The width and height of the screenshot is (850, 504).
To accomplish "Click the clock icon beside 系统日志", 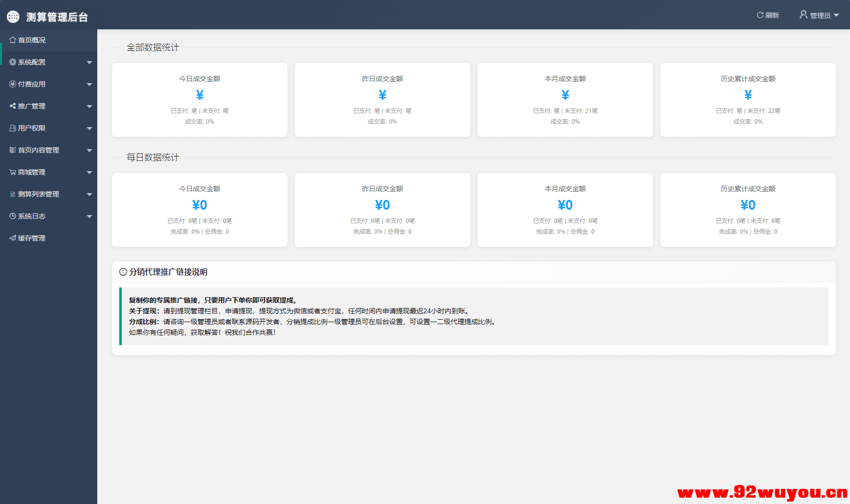I will pyautogui.click(x=13, y=216).
